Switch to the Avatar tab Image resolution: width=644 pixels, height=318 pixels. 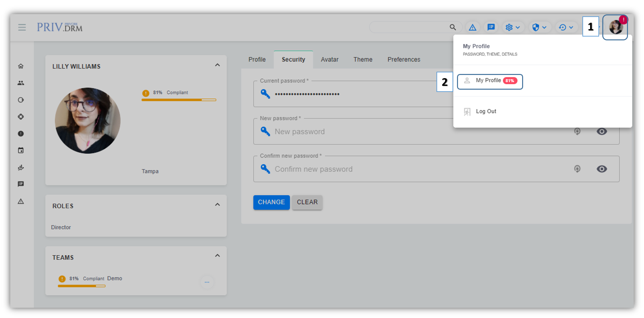coord(329,60)
